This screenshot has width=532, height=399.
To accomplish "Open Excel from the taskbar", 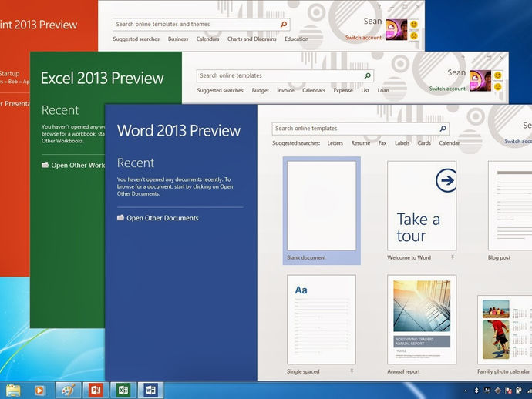I will [123, 391].
